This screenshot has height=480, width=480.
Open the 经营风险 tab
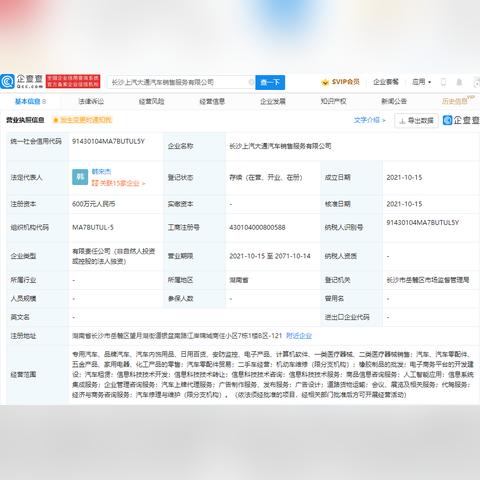[152, 101]
